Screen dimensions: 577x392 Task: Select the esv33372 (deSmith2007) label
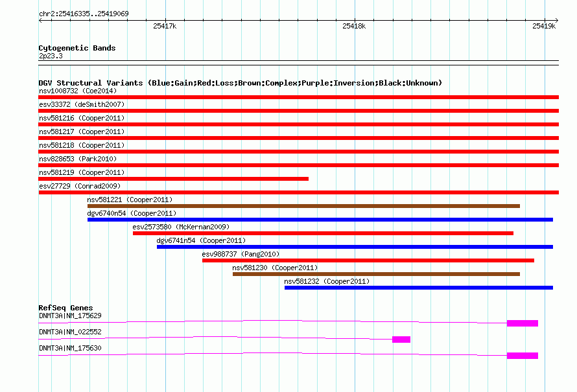click(x=82, y=104)
